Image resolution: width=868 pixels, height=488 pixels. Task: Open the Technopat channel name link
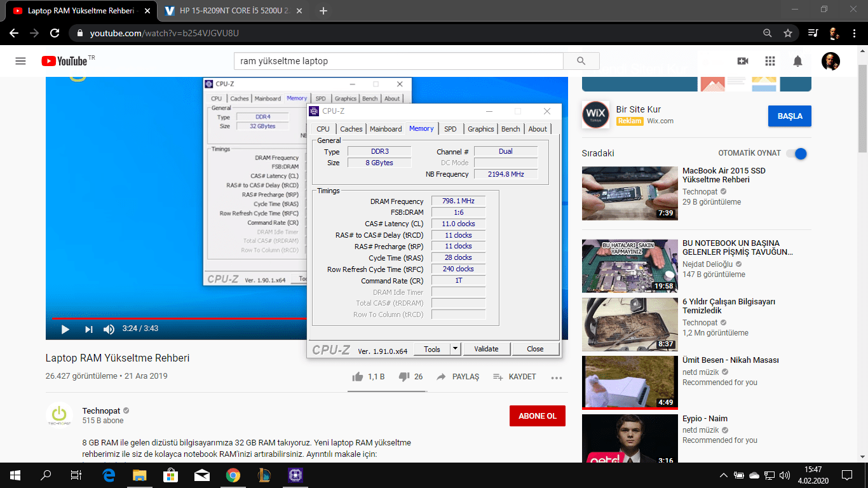click(101, 410)
